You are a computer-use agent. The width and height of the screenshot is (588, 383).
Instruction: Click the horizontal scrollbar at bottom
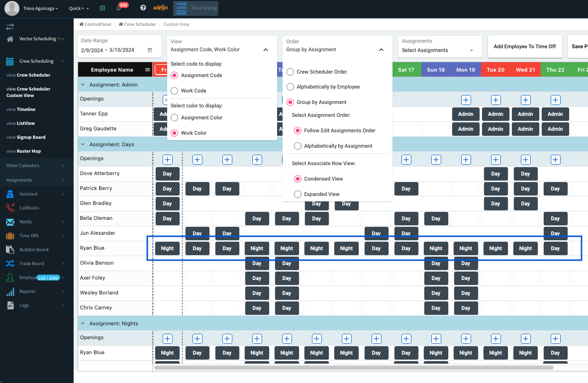point(354,368)
